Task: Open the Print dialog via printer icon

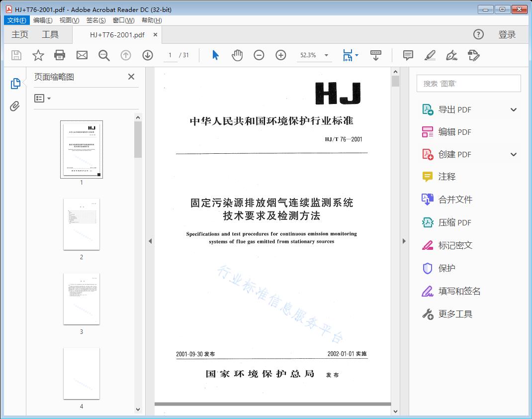Action: click(x=60, y=55)
